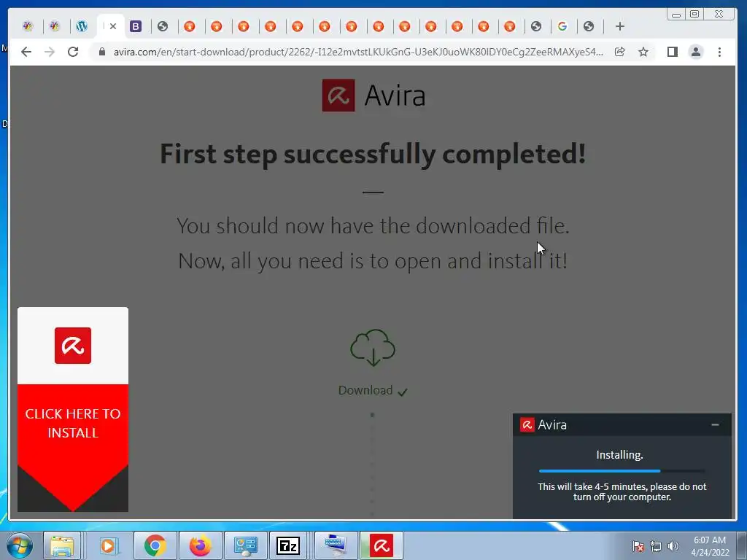Image resolution: width=747 pixels, height=560 pixels.
Task: Click the cloud download icon
Action: [373, 348]
